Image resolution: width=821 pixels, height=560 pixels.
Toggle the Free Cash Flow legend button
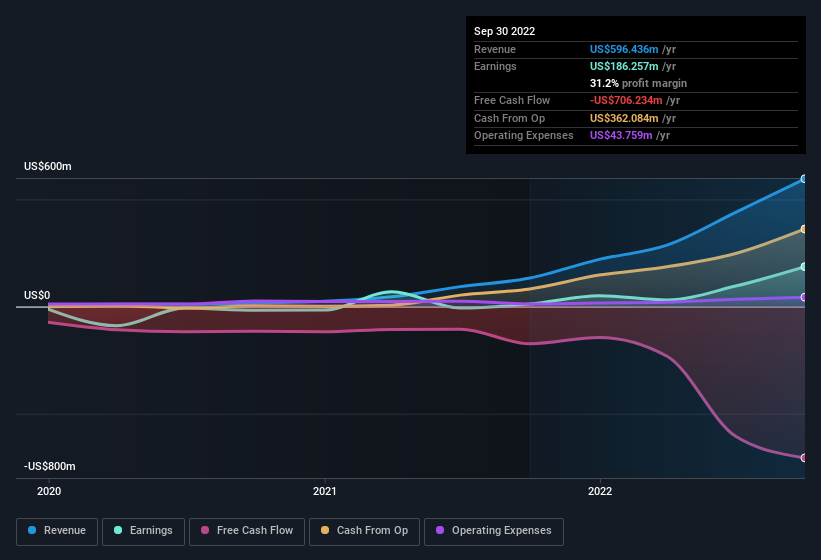(x=247, y=531)
